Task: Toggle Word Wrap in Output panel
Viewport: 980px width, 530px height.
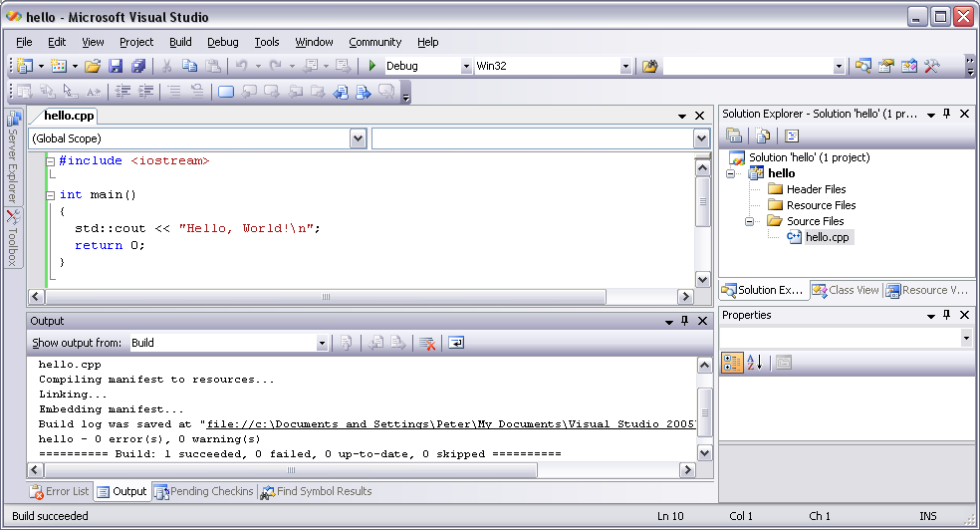Action: (x=455, y=343)
